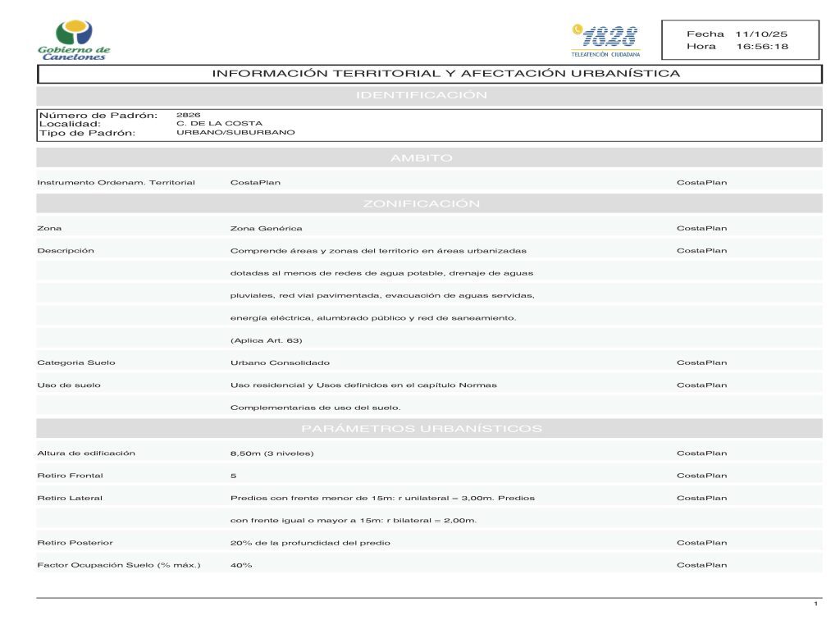Click the 1828 Teleatención Ciudadana logo
840x638 pixels.
tap(605, 40)
